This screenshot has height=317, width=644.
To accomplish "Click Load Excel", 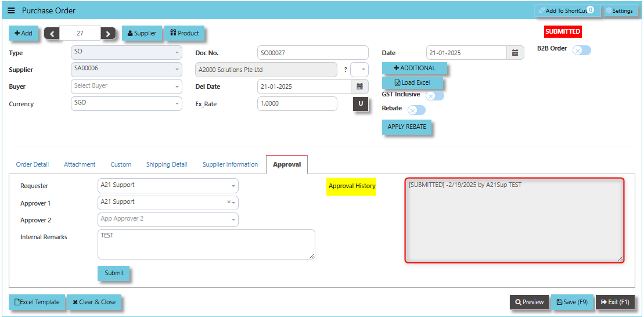I will point(413,82).
